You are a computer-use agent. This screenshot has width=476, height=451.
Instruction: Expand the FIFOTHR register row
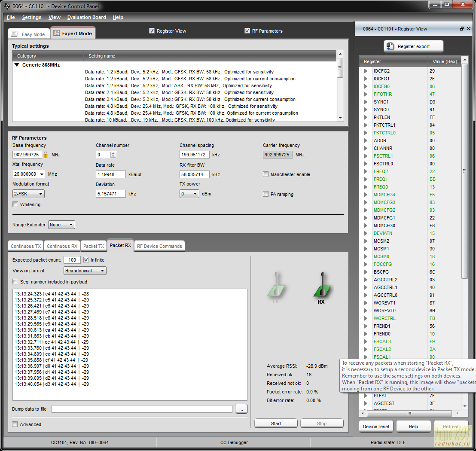pos(366,94)
